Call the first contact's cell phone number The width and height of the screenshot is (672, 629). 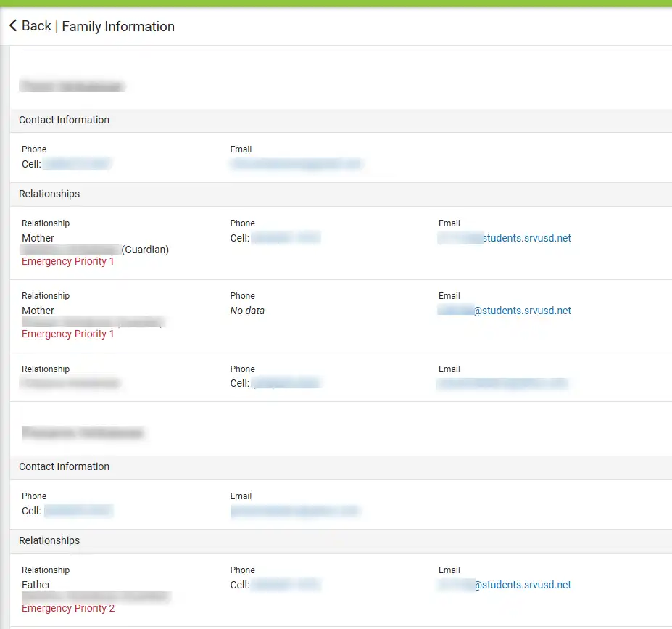pyautogui.click(x=76, y=164)
